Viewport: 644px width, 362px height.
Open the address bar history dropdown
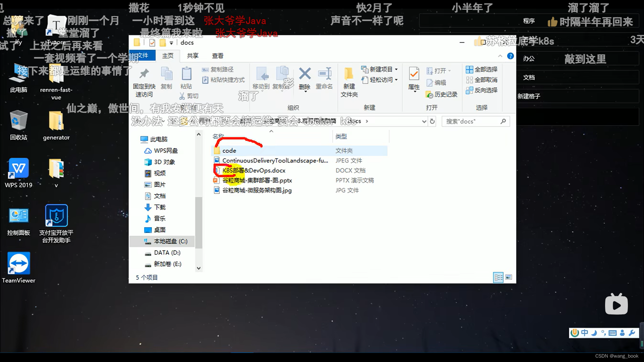424,121
